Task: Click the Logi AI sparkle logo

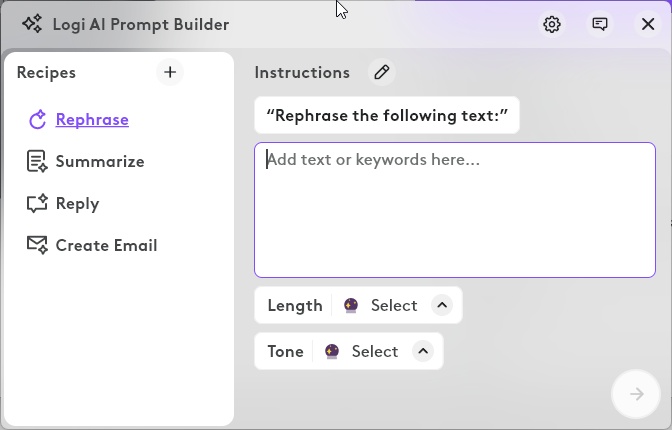Action: [x=33, y=24]
